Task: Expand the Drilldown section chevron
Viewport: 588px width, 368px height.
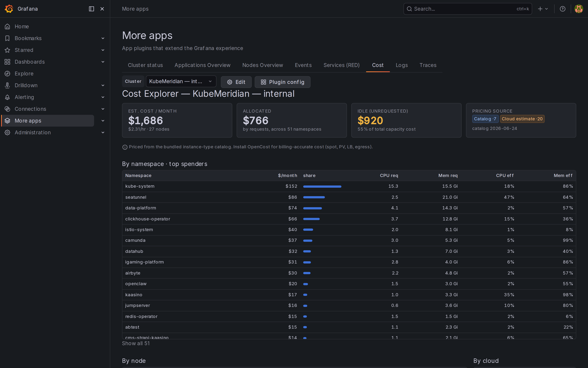Action: 103,85
